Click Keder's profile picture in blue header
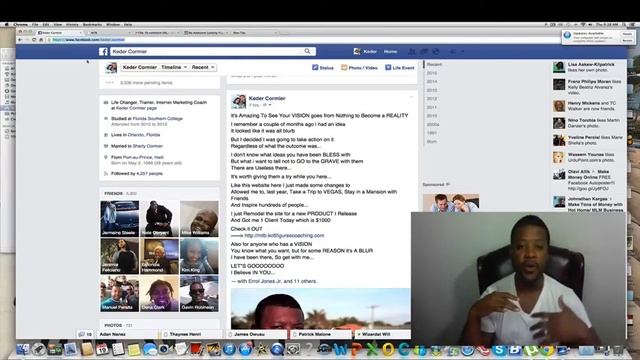 coord(357,51)
